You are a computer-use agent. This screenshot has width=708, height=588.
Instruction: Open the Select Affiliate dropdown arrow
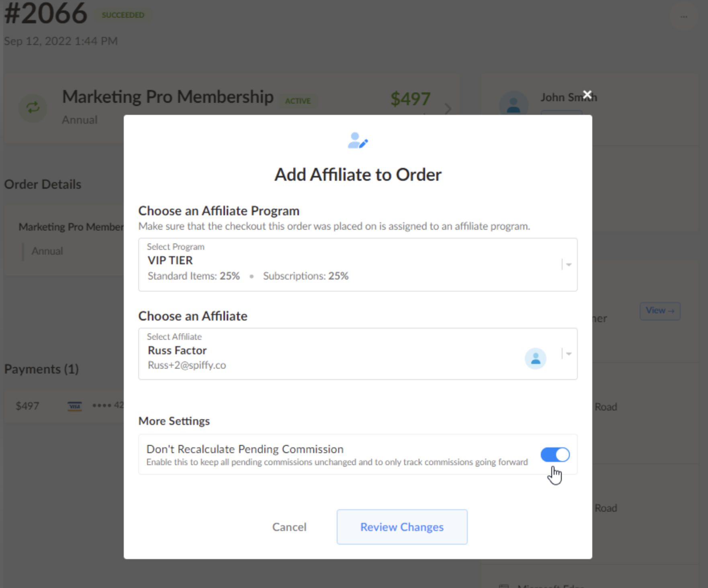(569, 354)
